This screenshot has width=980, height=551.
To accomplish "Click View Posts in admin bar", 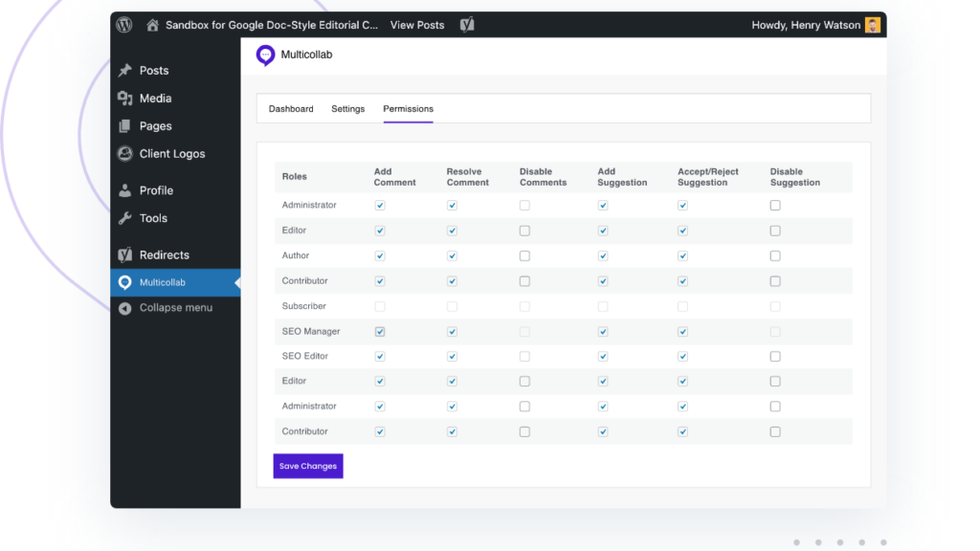I will (417, 25).
